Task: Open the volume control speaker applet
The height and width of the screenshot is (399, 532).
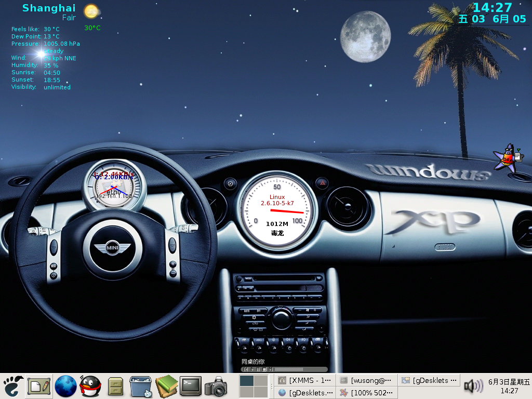Action: coord(473,386)
